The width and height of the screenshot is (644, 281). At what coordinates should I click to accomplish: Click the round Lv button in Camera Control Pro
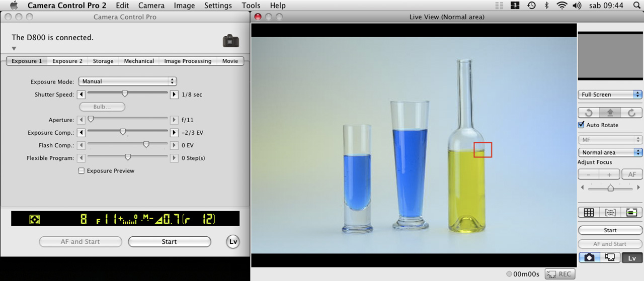pyautogui.click(x=233, y=242)
